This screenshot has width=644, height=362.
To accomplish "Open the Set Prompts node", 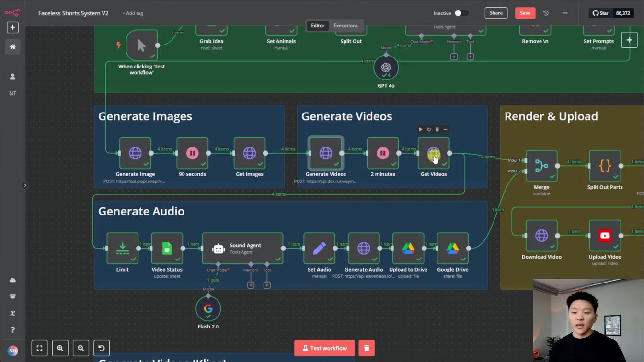I will point(598,32).
